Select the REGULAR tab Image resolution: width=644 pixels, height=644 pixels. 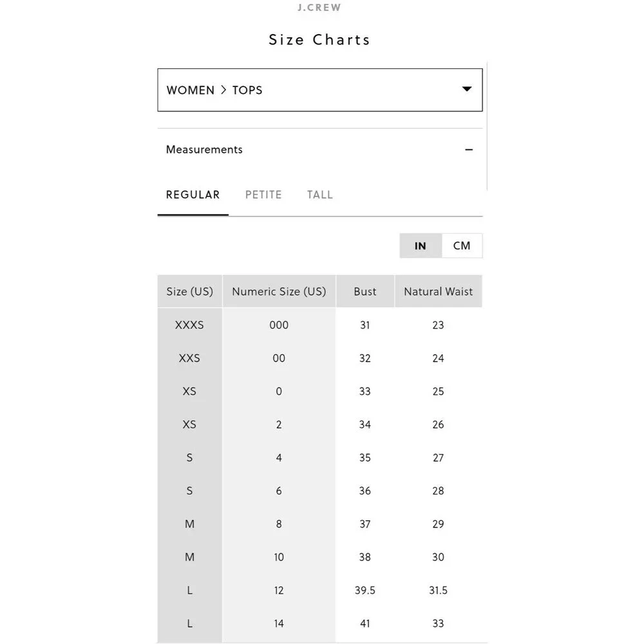click(x=193, y=194)
